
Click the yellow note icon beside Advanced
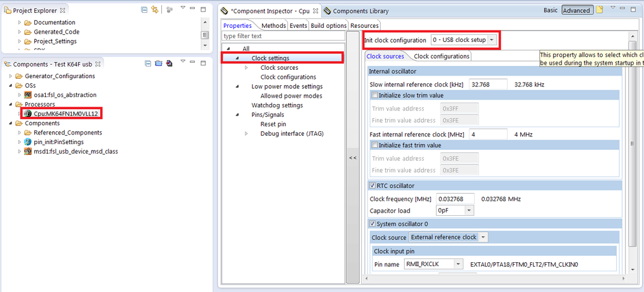pyautogui.click(x=599, y=10)
